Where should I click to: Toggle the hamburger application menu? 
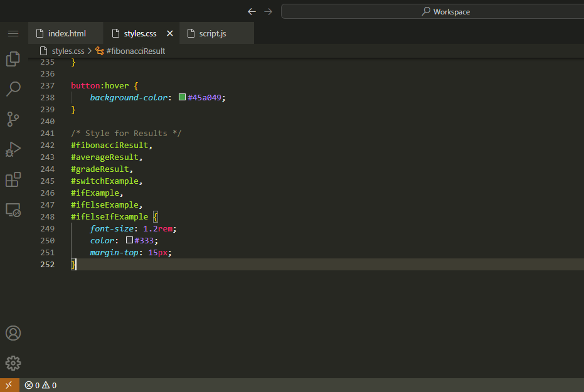click(x=13, y=33)
